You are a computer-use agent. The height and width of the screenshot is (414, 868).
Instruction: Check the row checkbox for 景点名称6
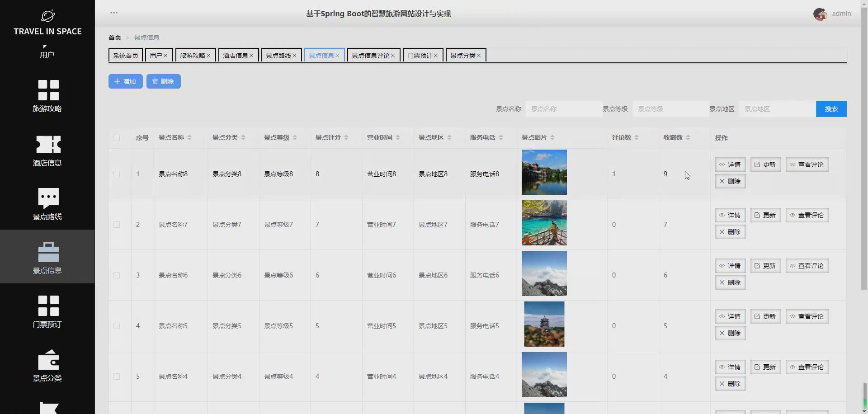tap(117, 275)
